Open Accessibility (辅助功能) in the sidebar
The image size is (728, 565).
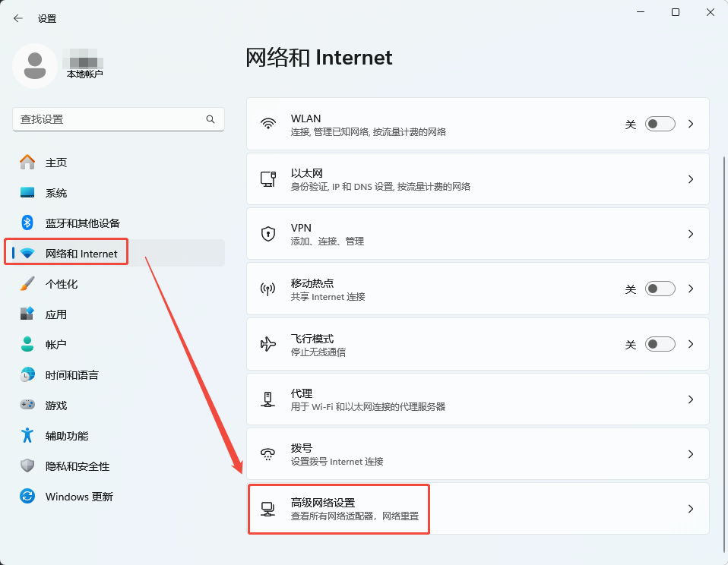pos(119,436)
